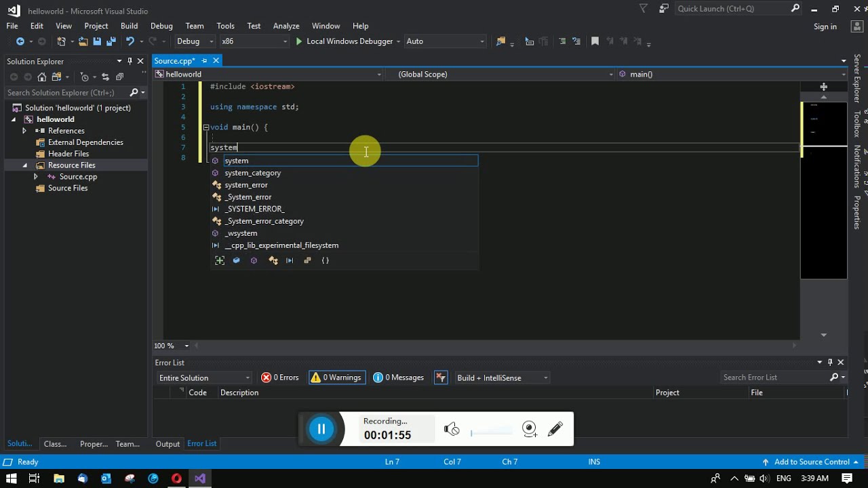
Task: Click the notifications filter flag icon
Action: 644,9
